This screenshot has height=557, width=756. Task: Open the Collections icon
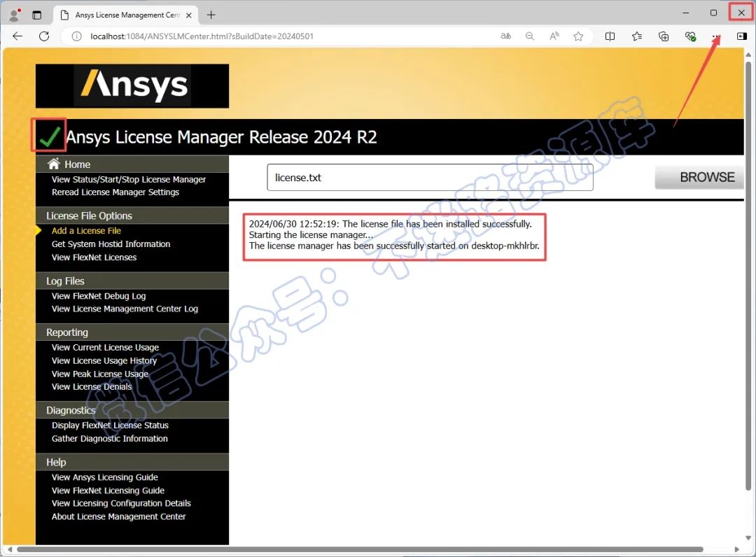coord(664,36)
